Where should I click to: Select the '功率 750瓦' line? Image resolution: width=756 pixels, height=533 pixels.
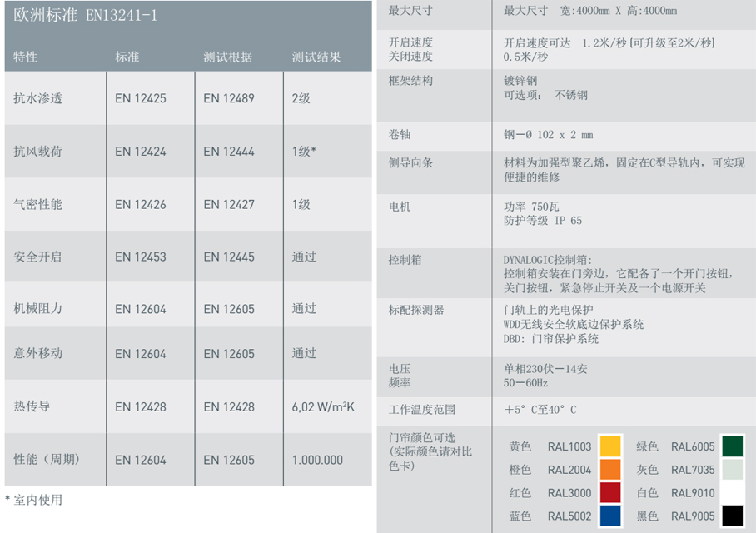pyautogui.click(x=531, y=207)
